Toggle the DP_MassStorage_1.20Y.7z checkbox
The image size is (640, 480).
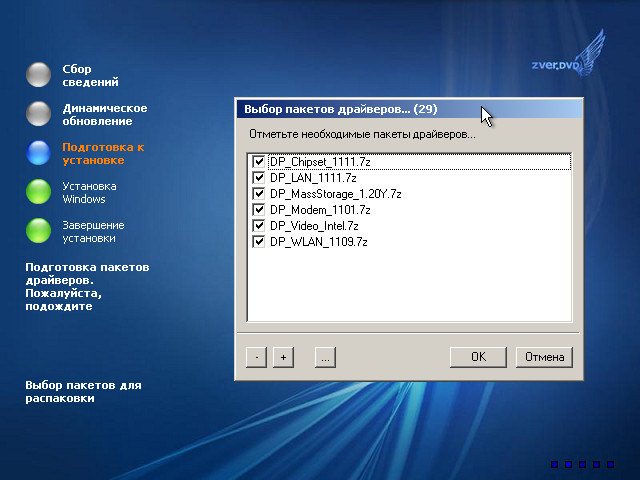258,193
